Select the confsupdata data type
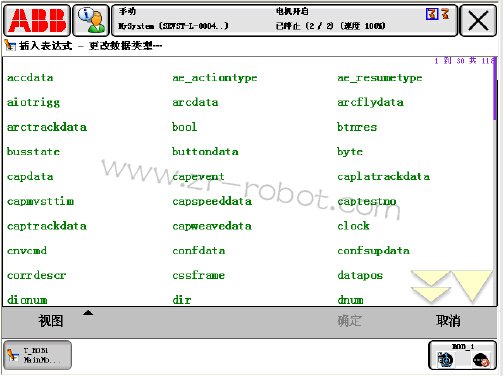The height and width of the screenshot is (376, 503). pyautogui.click(x=373, y=251)
